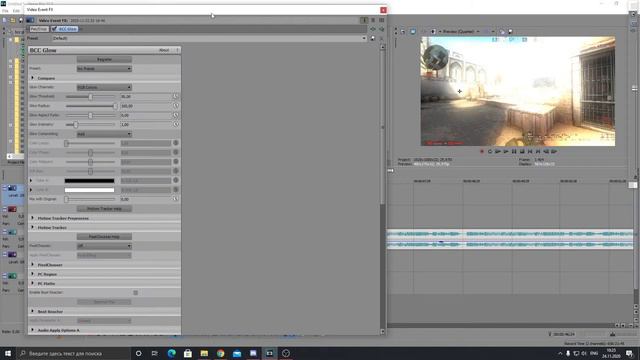Open the Glow Compositing dropdown

pos(104,134)
